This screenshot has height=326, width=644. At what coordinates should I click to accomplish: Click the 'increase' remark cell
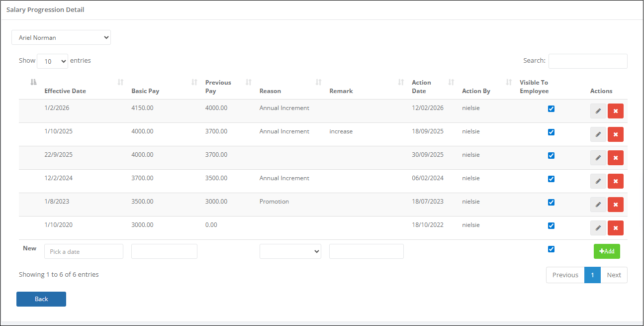341,131
